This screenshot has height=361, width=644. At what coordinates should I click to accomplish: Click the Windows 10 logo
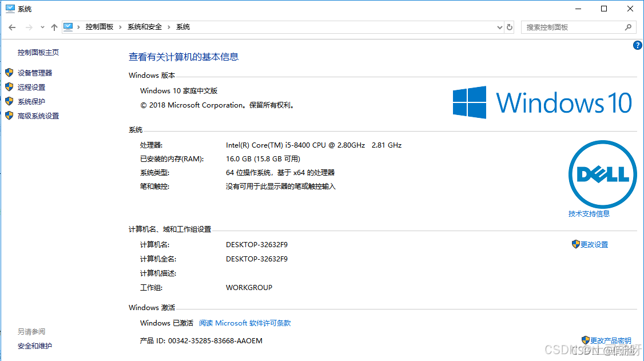542,102
